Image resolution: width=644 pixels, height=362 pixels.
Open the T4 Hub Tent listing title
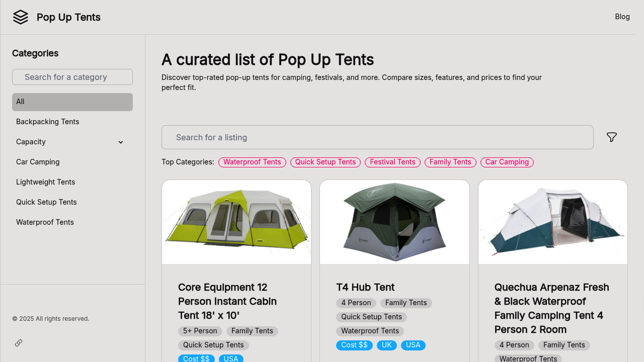(365, 287)
